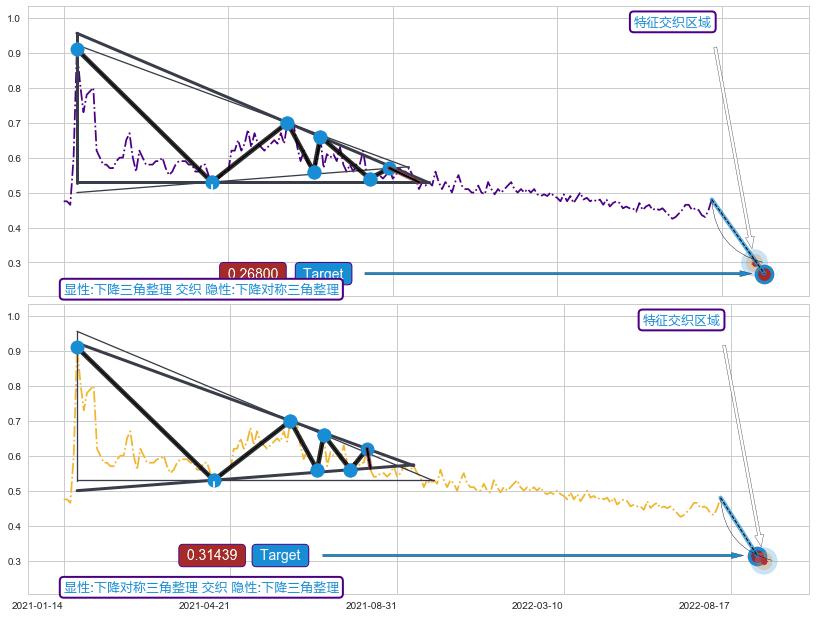Image resolution: width=816 pixels, height=617 pixels.
Task: Click 特征交织区域 annotation in the yellow chart
Action: 681,320
